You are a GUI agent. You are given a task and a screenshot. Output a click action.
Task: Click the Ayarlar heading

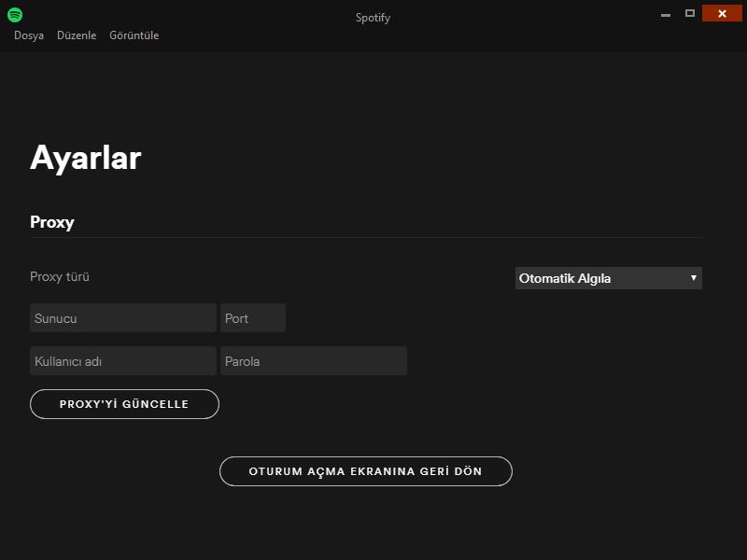click(86, 158)
